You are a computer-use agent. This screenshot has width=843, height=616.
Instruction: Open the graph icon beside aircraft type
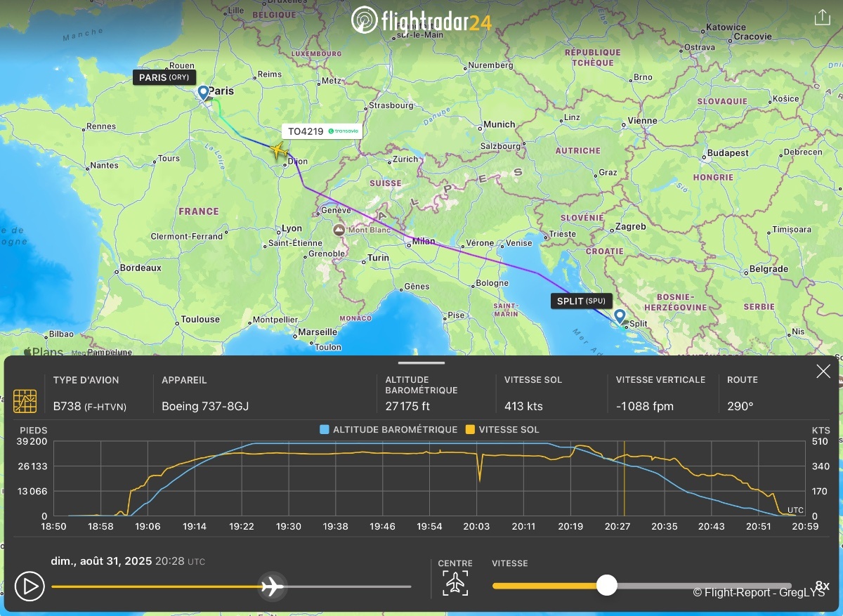[25, 400]
